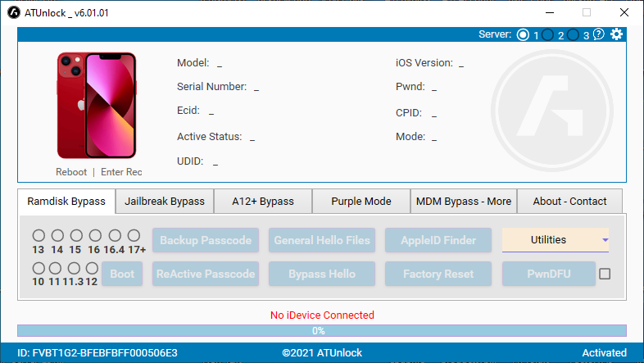The image size is (644, 363).
Task: Click the Reboot link
Action: [71, 172]
